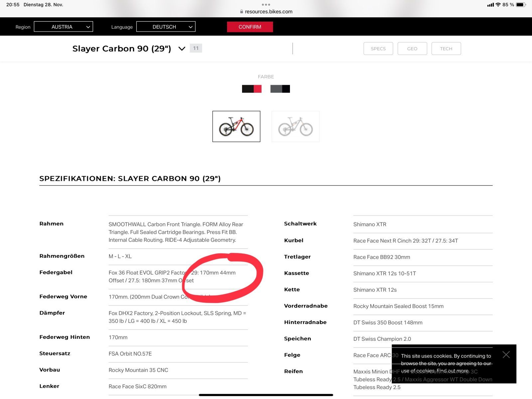Viewport: 532px width, 399px height.
Task: Click the FARBE color heading
Action: [266, 76]
